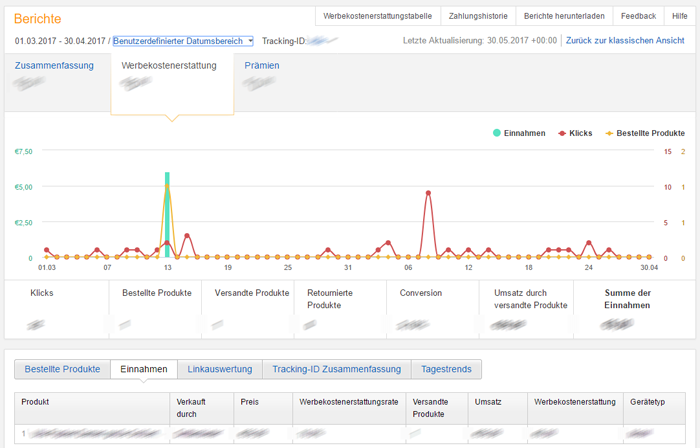The height and width of the screenshot is (448, 700).
Task: Open Hilfe
Action: 679,16
